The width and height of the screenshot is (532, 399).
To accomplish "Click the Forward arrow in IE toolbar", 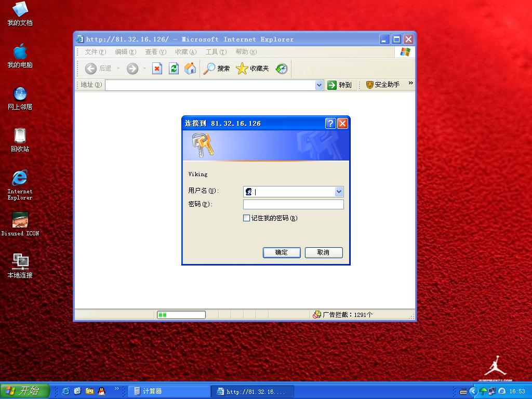I will coord(132,69).
